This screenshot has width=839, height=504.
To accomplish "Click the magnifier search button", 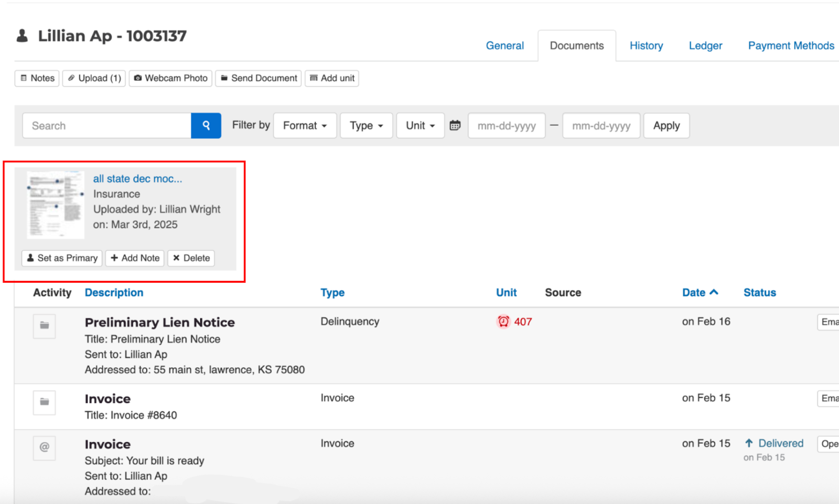I will (206, 126).
